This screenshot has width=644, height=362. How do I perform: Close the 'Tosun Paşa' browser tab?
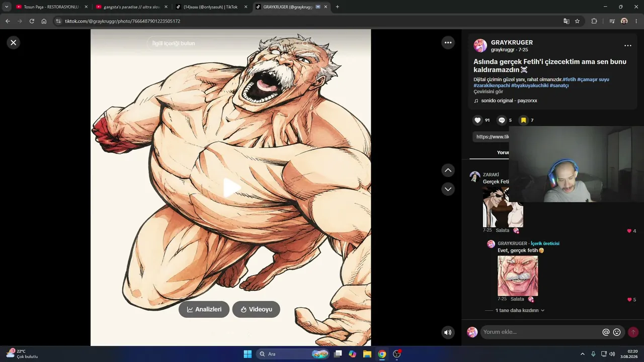pyautogui.click(x=86, y=7)
